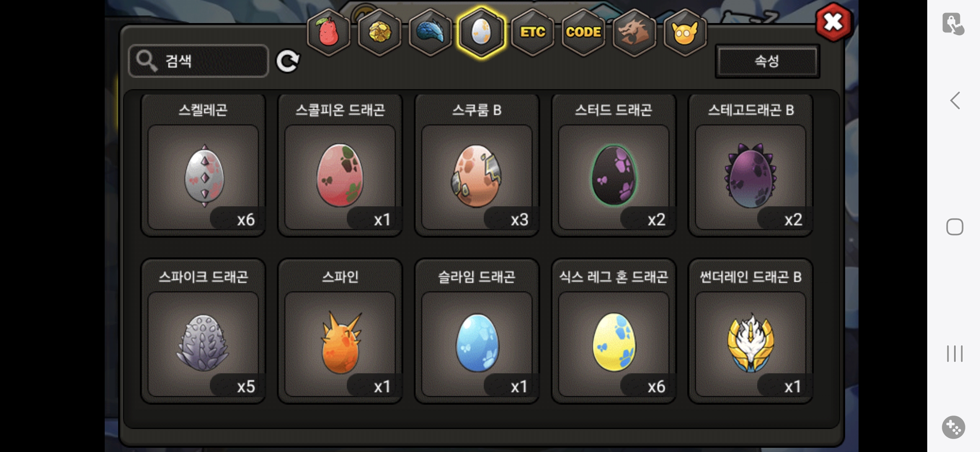Open the fruit food category tab

coord(329,32)
